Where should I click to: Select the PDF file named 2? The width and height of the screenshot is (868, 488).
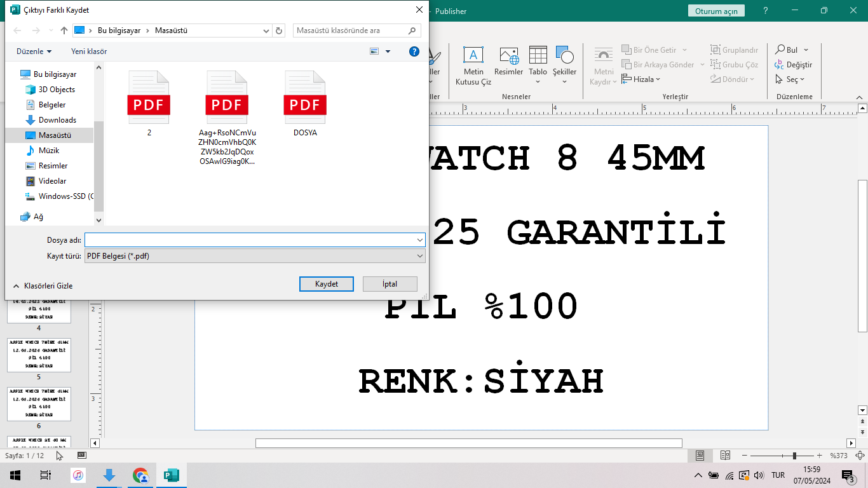tap(149, 104)
